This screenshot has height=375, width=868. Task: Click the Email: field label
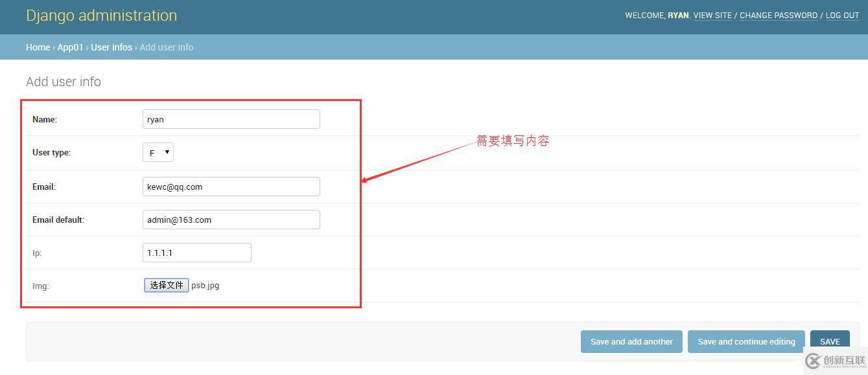[x=44, y=187]
